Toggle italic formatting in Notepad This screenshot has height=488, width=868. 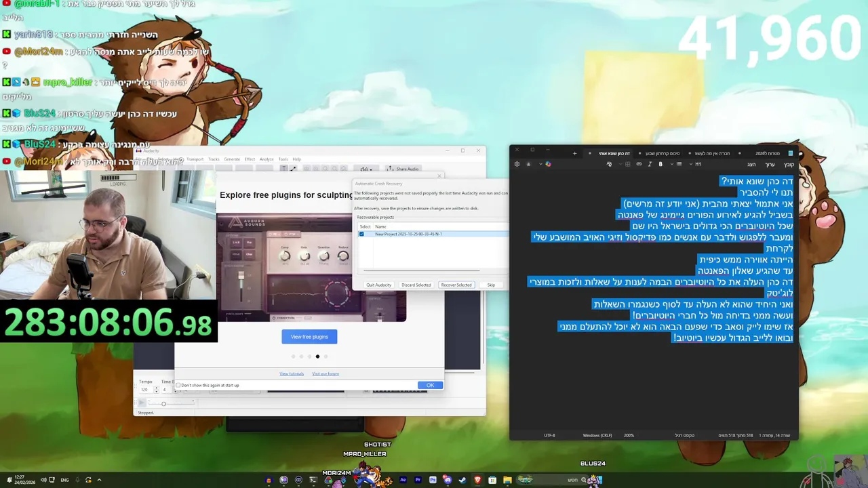point(650,164)
